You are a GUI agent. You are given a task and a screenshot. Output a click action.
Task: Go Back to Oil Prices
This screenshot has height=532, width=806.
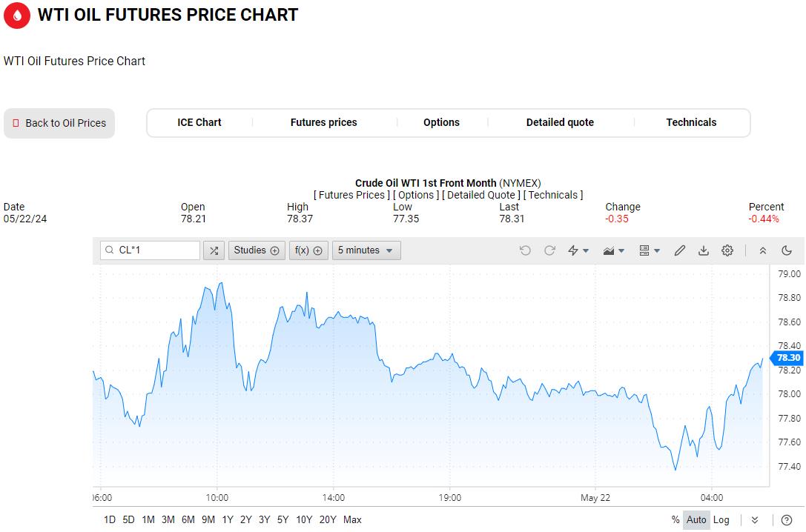tap(59, 123)
